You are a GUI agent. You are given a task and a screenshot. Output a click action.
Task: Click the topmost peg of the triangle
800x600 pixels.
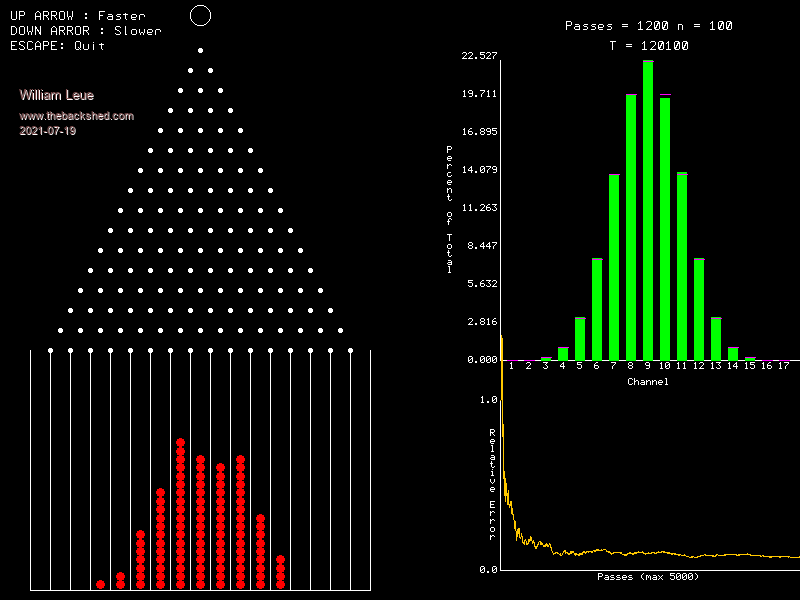pyautogui.click(x=200, y=50)
